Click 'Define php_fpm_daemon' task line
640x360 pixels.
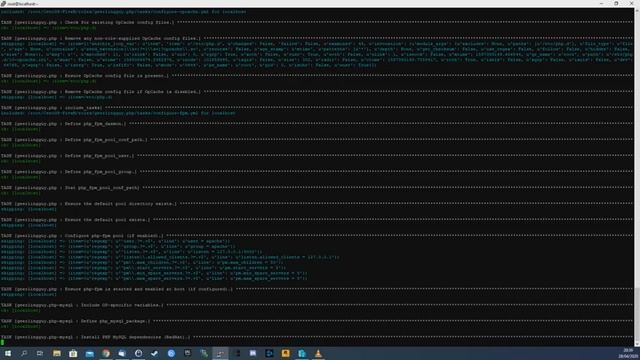63,124
